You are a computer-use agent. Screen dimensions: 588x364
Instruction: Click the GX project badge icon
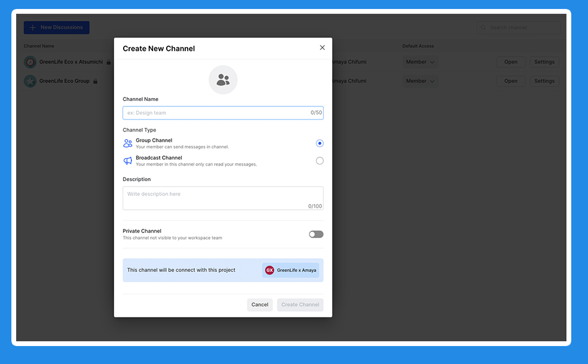[269, 270]
